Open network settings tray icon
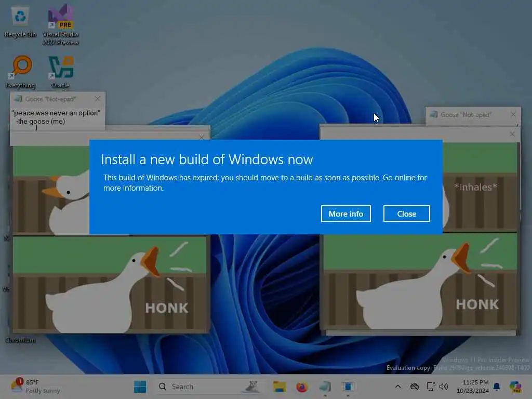This screenshot has width=532, height=399. pos(431,387)
